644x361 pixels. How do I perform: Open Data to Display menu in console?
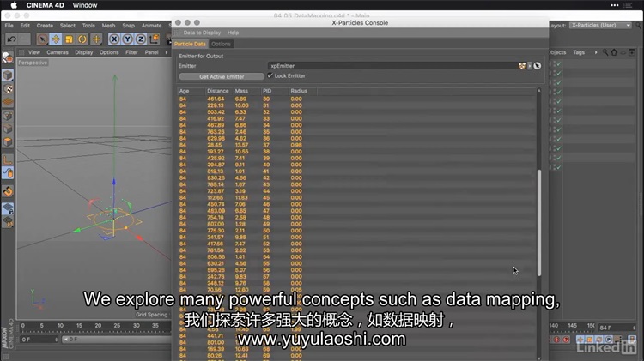click(202, 33)
